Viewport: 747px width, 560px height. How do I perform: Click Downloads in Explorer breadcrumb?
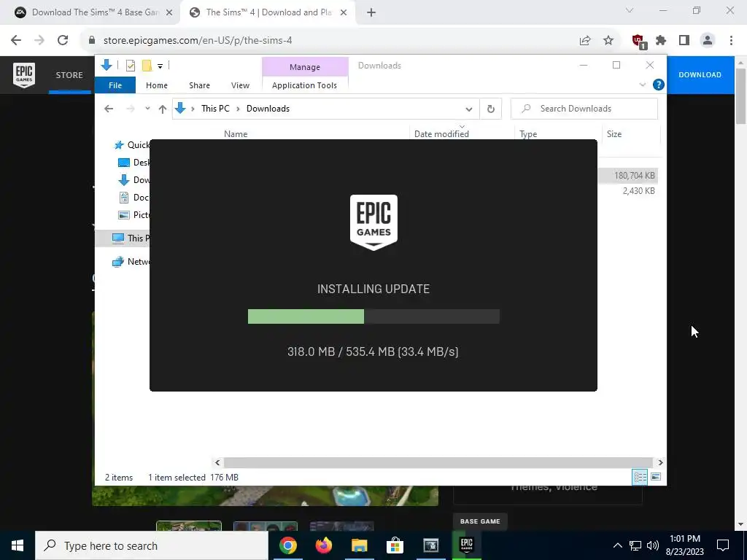pos(268,109)
